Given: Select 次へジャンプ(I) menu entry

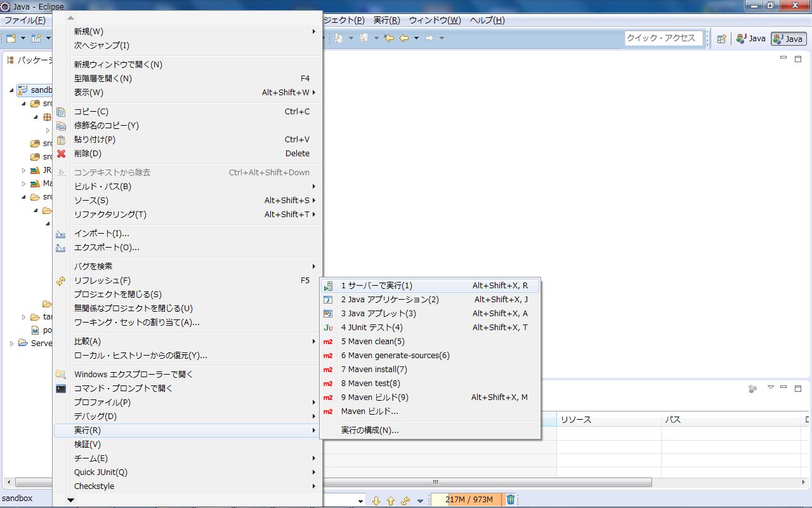Looking at the screenshot, I should point(188,46).
